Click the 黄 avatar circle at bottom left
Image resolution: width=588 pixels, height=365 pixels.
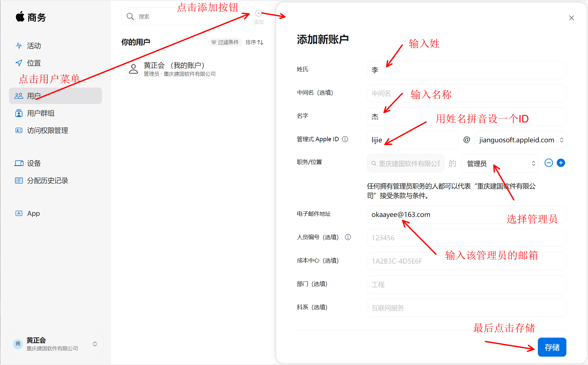point(18,344)
